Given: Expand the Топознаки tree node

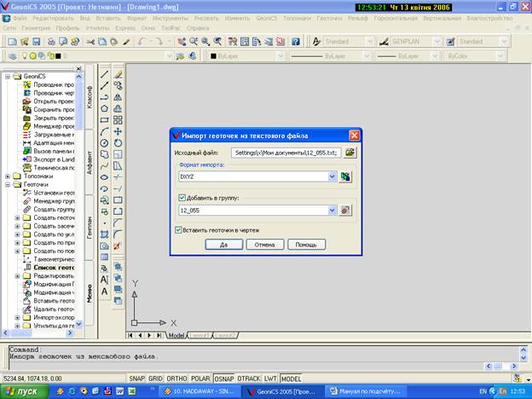Looking at the screenshot, I should click(x=8, y=176).
